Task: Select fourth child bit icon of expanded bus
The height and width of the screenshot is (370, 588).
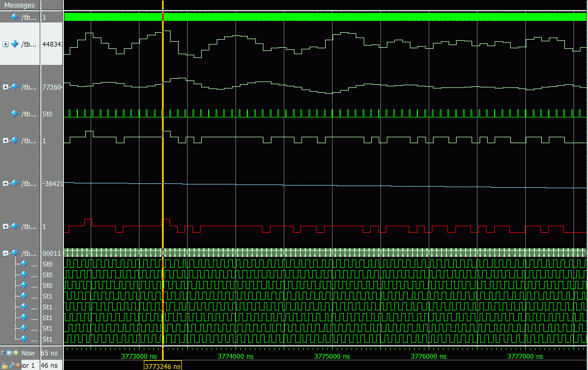Action: [24, 296]
